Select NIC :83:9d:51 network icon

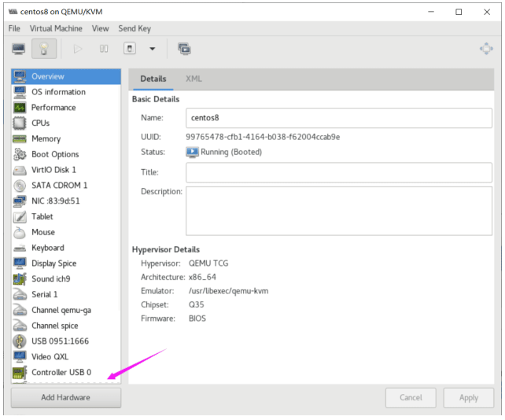[20, 201]
